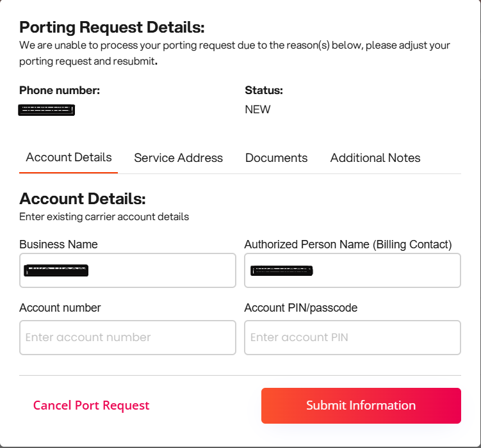Click the Enter account number field
Screen dimensions: 481x448
click(127, 337)
